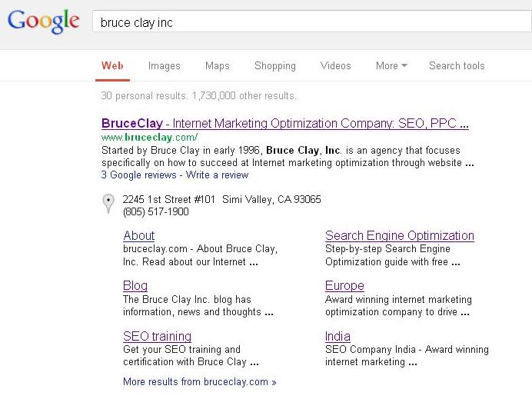Open the Europe sitelink
This screenshot has width=532, height=399.
pyautogui.click(x=344, y=286)
